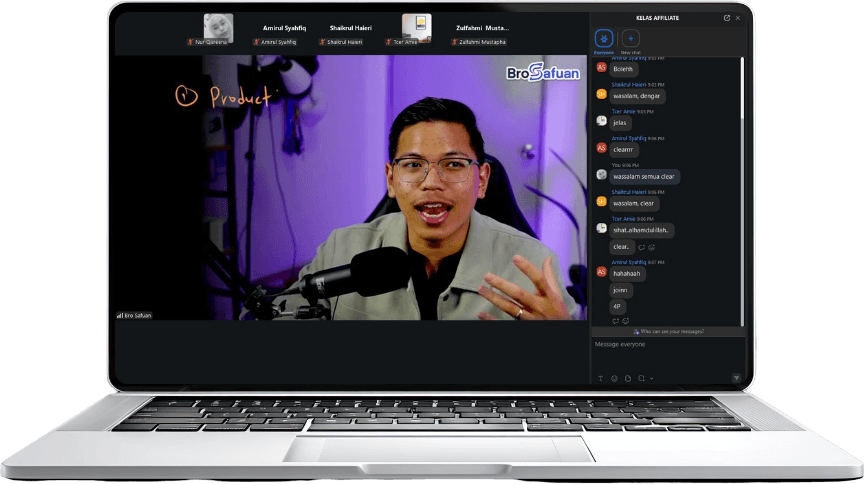The height and width of the screenshot is (484, 864).
Task: Select Zulfahmi Mustapha's participant tile
Action: [482, 28]
